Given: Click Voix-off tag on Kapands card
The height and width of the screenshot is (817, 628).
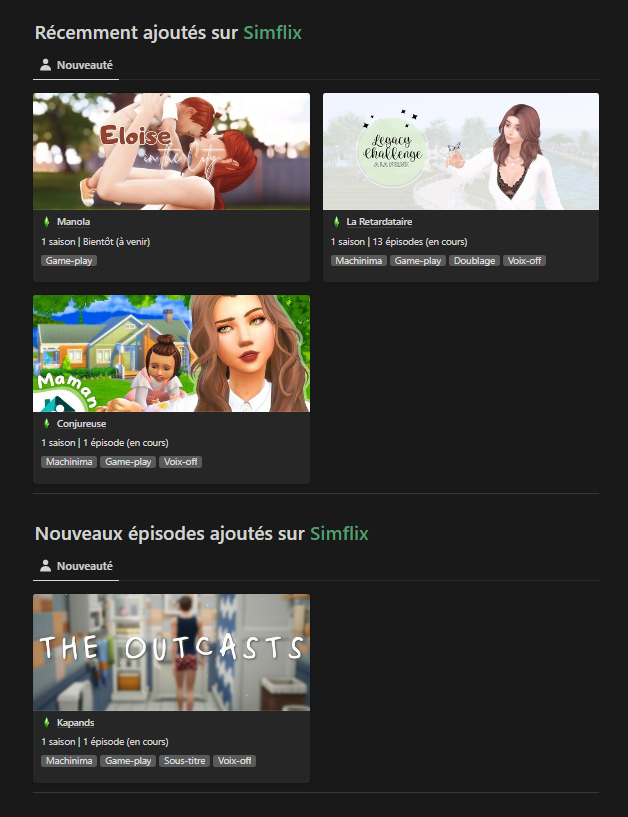Looking at the screenshot, I should [x=235, y=761].
